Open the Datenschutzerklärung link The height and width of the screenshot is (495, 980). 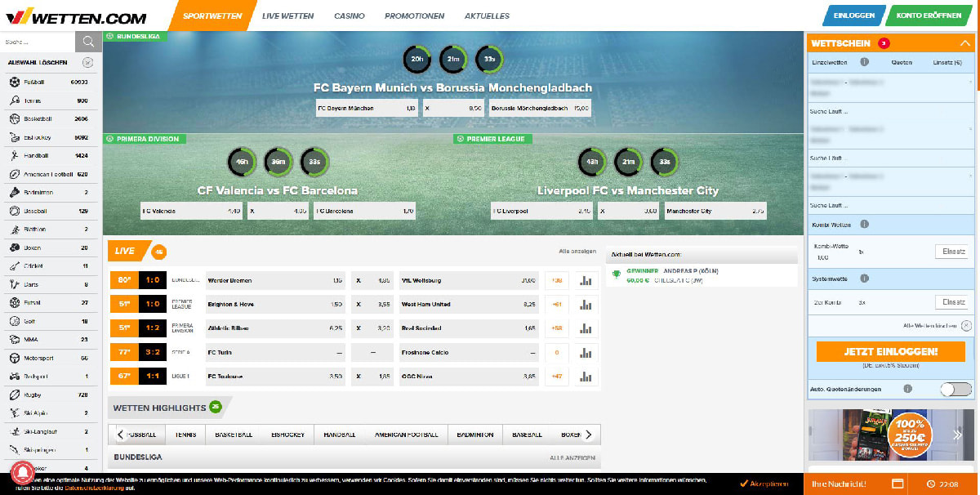(93, 488)
